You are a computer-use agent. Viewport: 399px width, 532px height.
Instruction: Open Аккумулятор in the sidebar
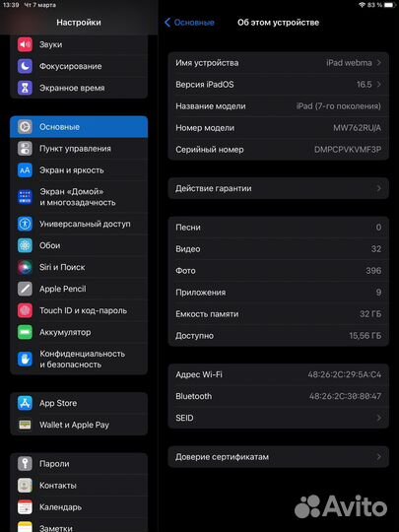[79, 333]
